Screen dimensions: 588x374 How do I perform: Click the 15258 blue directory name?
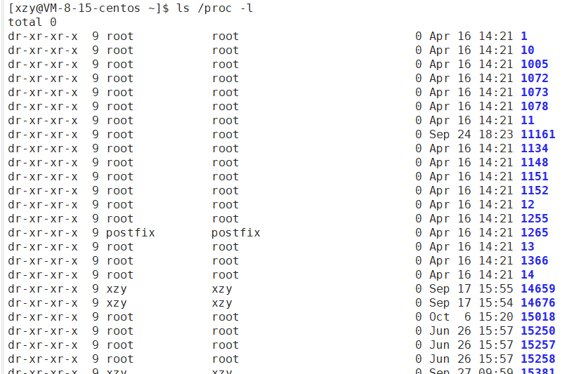(537, 359)
